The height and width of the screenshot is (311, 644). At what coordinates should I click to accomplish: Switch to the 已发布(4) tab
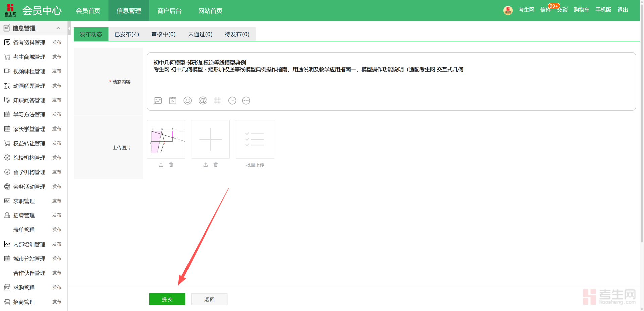[126, 34]
